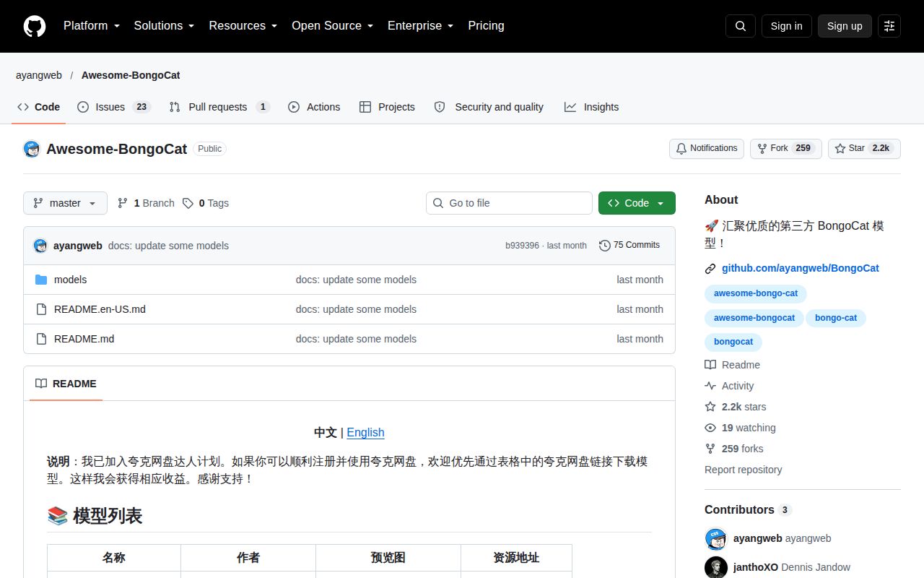Click the eye icon next to 19 watching
The height and width of the screenshot is (578, 924).
pyautogui.click(x=710, y=428)
